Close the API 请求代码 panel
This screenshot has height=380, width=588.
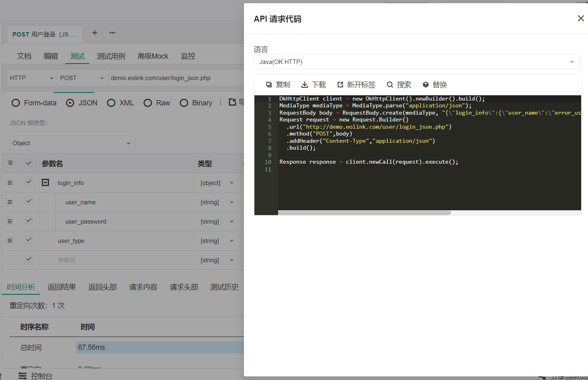[x=581, y=18]
